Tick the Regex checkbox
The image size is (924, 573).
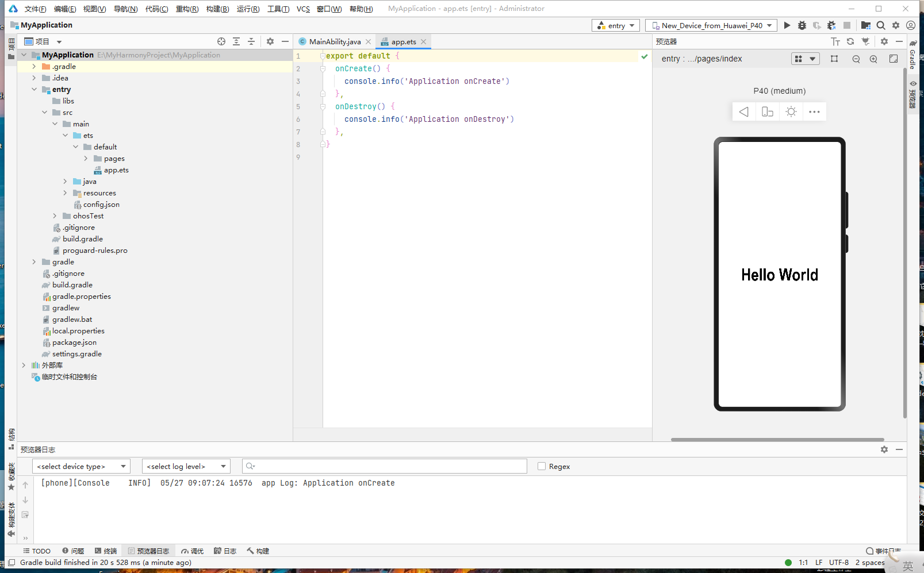click(542, 466)
